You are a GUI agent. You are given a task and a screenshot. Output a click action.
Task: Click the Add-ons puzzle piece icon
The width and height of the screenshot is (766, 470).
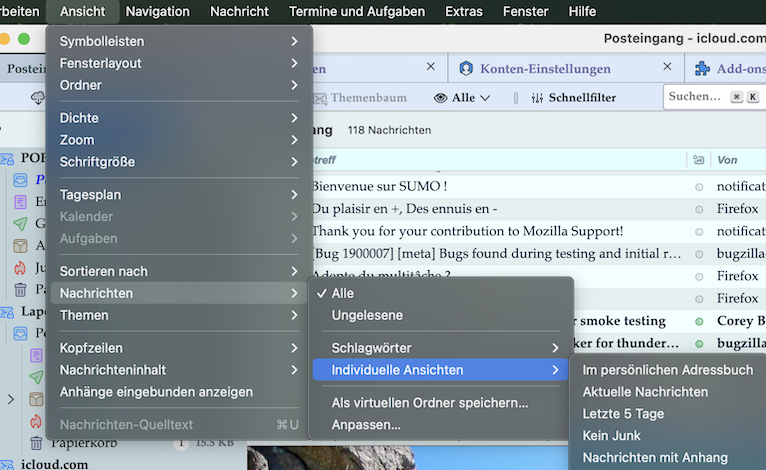[702, 69]
